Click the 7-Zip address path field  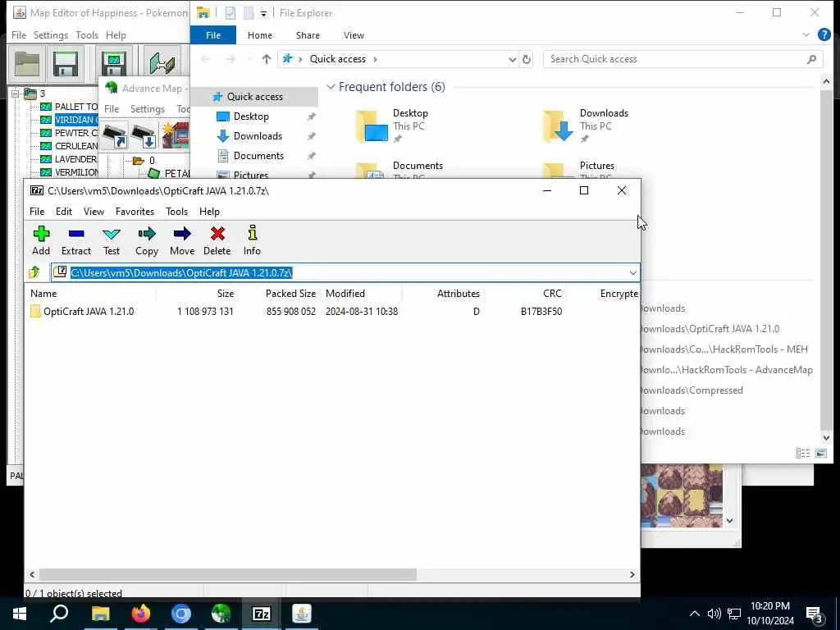point(345,272)
